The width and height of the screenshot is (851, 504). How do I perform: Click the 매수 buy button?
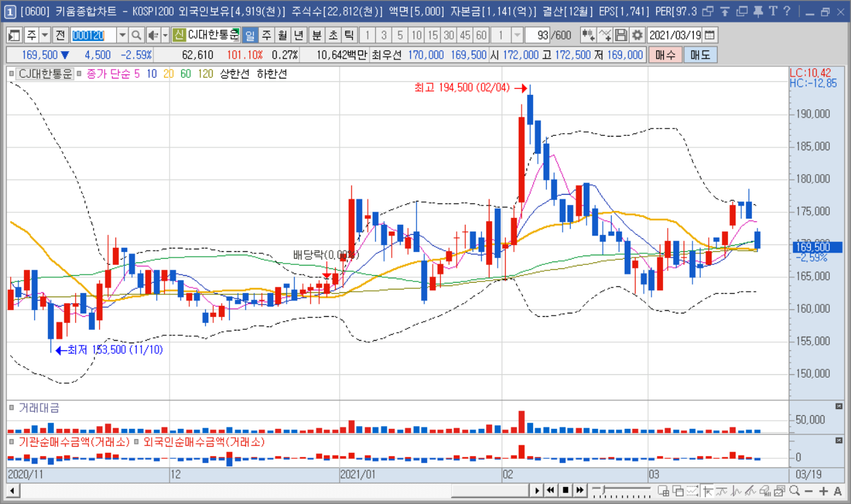(x=665, y=55)
